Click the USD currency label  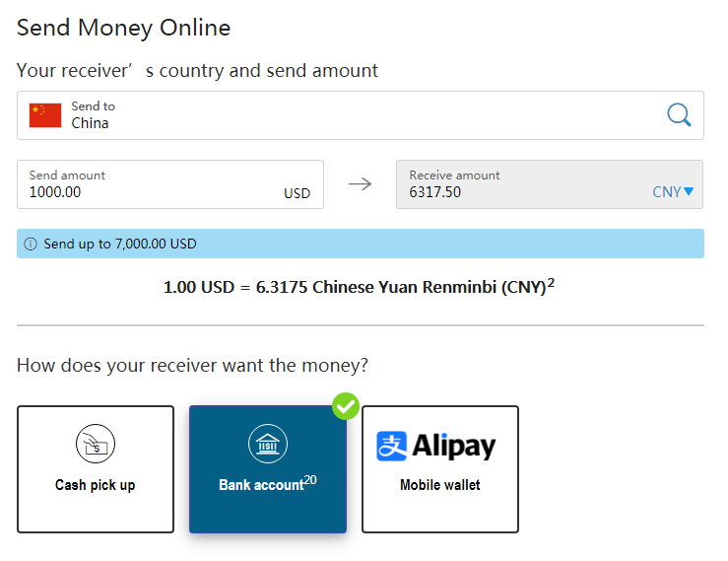click(297, 193)
